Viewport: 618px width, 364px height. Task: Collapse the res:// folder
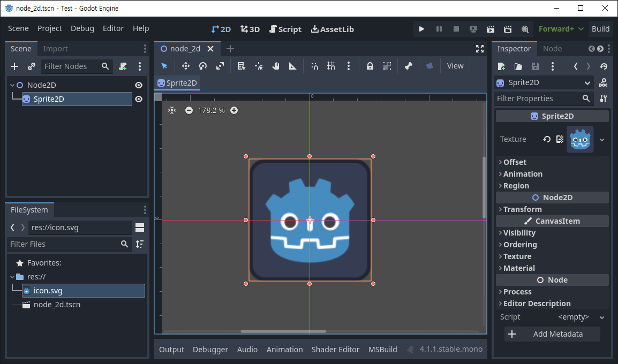coord(12,277)
